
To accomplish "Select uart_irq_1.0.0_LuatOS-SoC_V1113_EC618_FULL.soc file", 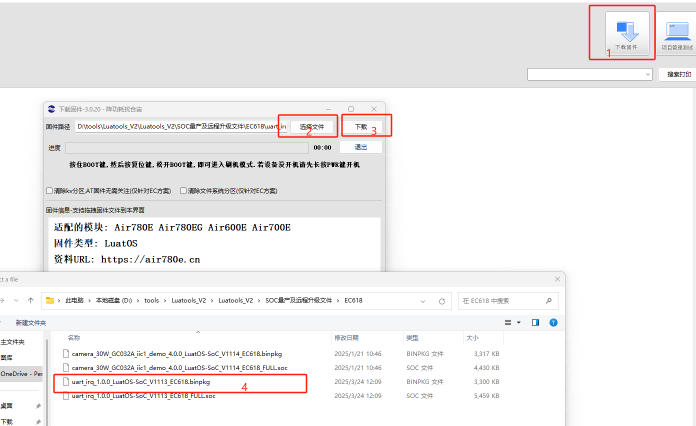I will coord(143,395).
